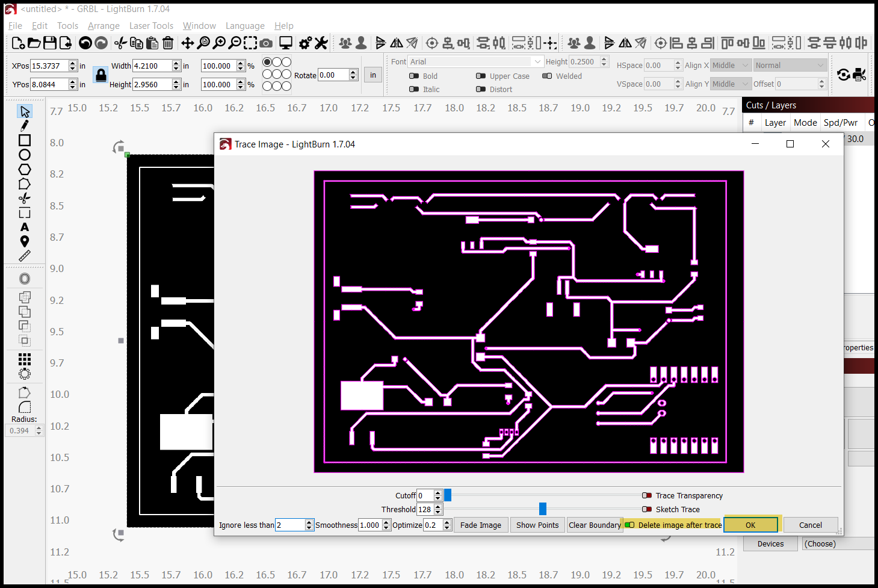This screenshot has width=878, height=588.
Task: Click the Print and Cut icon
Action: [860, 75]
